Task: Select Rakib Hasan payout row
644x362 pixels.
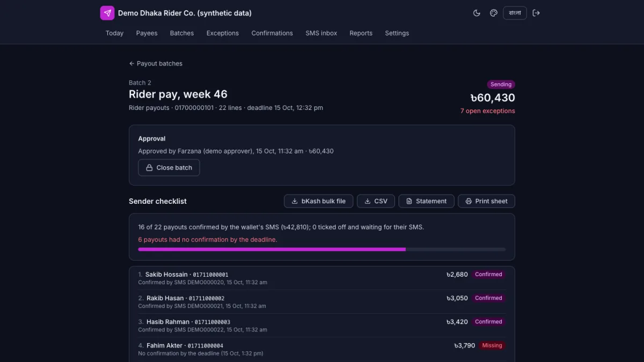Action: pyautogui.click(x=322, y=301)
